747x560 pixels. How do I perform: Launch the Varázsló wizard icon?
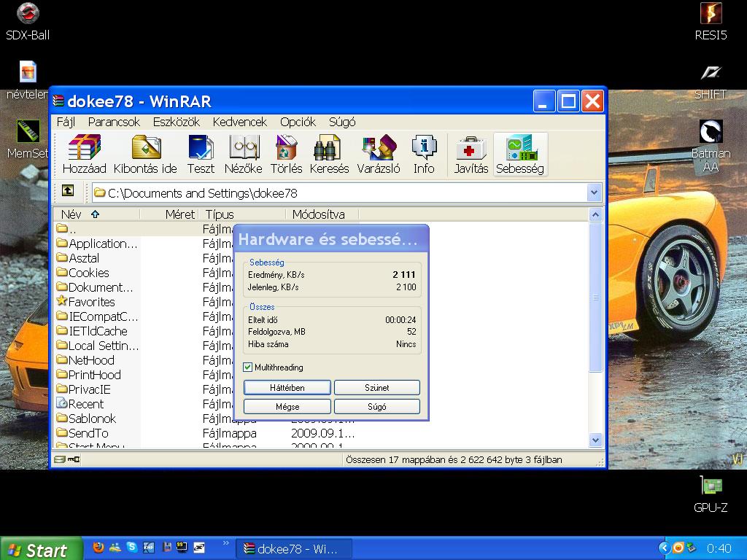(378, 155)
